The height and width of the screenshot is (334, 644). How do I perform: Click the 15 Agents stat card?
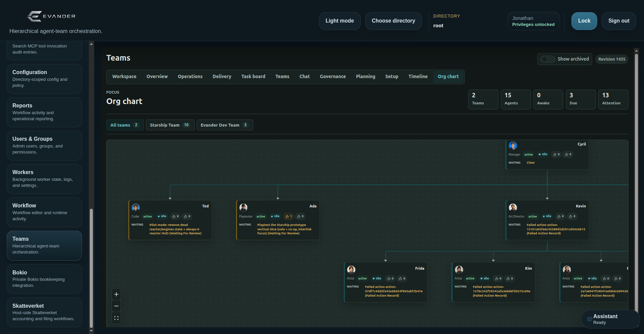[516, 99]
